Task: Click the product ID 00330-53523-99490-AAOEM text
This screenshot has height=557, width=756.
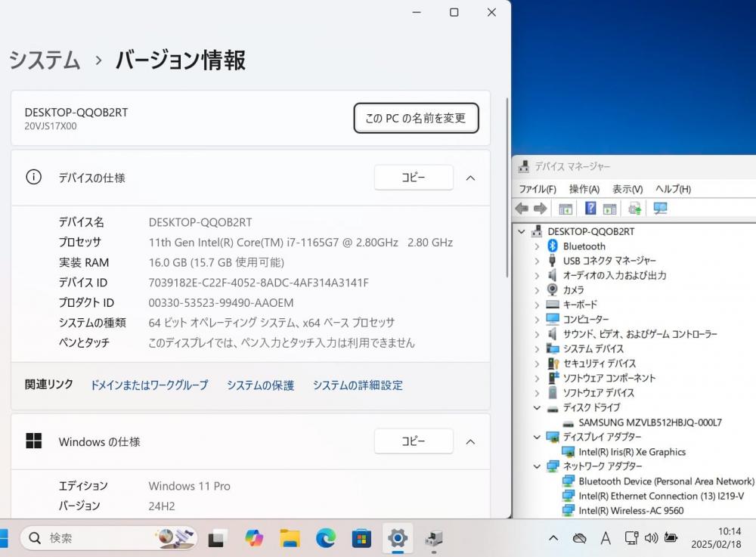Action: click(221, 303)
